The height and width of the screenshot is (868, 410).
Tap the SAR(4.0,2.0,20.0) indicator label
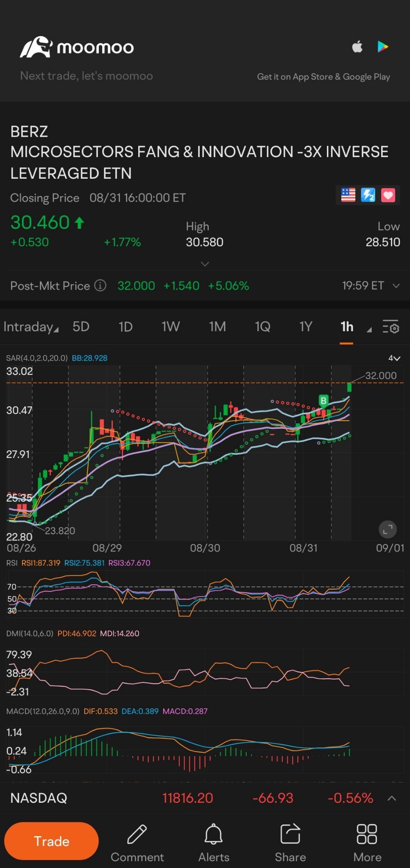coord(37,358)
